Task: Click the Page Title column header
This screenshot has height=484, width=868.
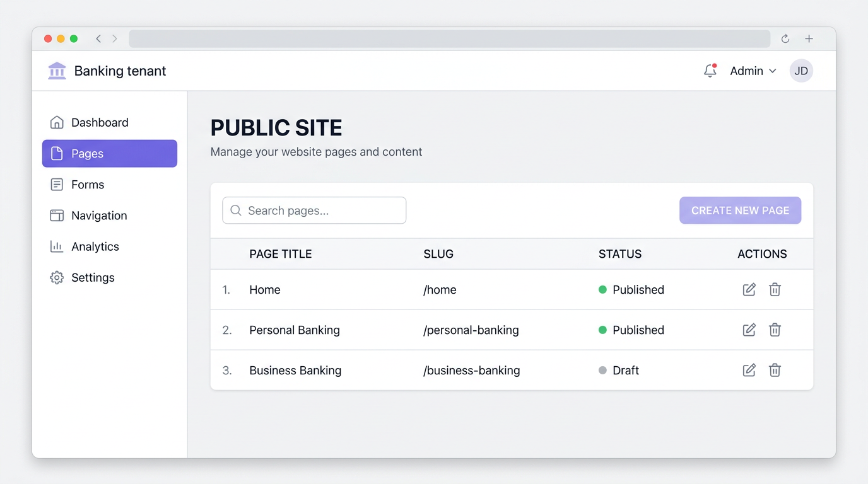Action: (x=281, y=254)
